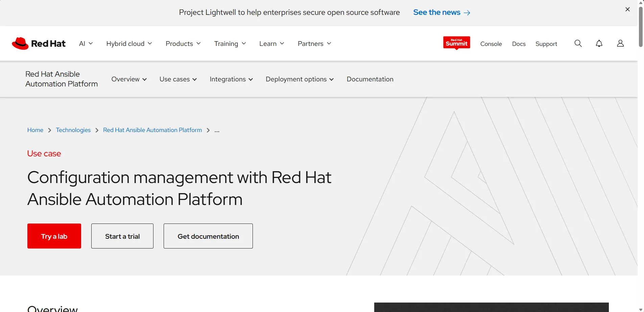Click the Red Hat Ansible Automation Platform subnav title
The width and height of the screenshot is (644, 312).
(x=62, y=79)
